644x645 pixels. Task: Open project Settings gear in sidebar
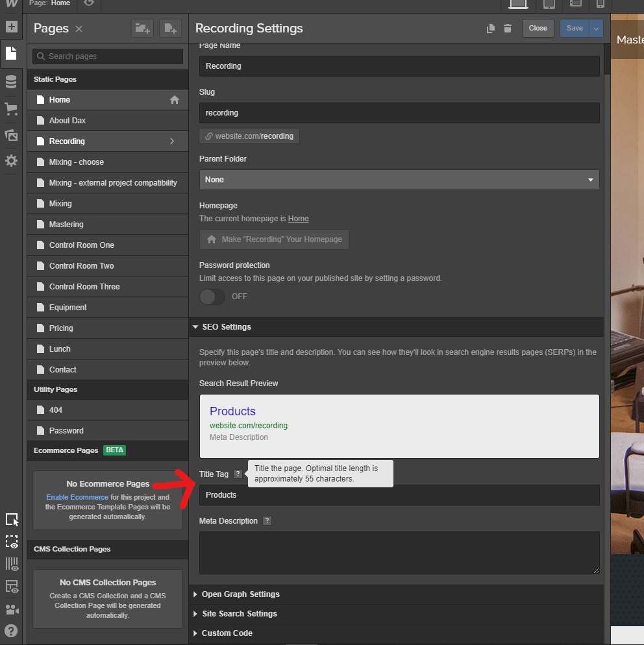tap(11, 160)
